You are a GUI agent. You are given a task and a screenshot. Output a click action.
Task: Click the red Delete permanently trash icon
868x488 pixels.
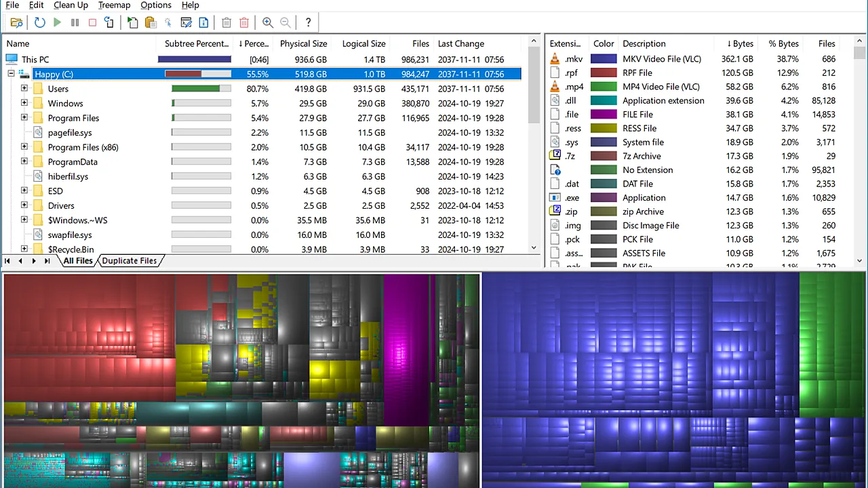(244, 22)
